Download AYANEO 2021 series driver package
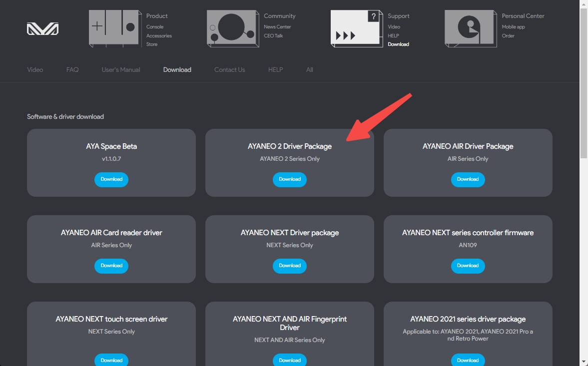Viewport: 588px width, 366px height. coord(468,360)
